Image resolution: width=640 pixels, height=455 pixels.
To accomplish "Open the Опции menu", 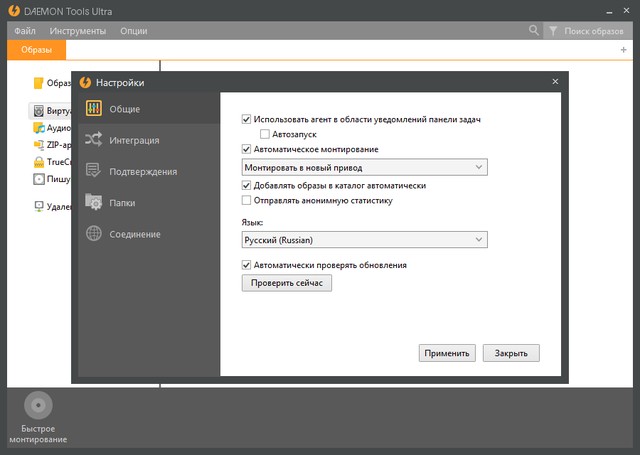I will (133, 31).
